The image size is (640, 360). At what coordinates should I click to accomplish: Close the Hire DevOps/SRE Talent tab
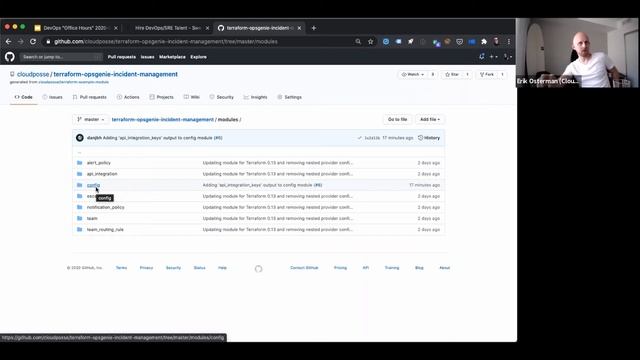pyautogui.click(x=207, y=28)
